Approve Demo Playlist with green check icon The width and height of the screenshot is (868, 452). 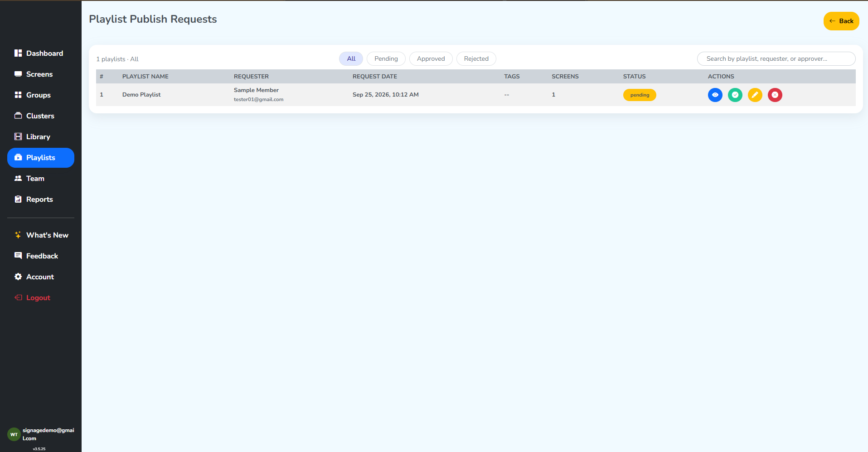pos(735,95)
